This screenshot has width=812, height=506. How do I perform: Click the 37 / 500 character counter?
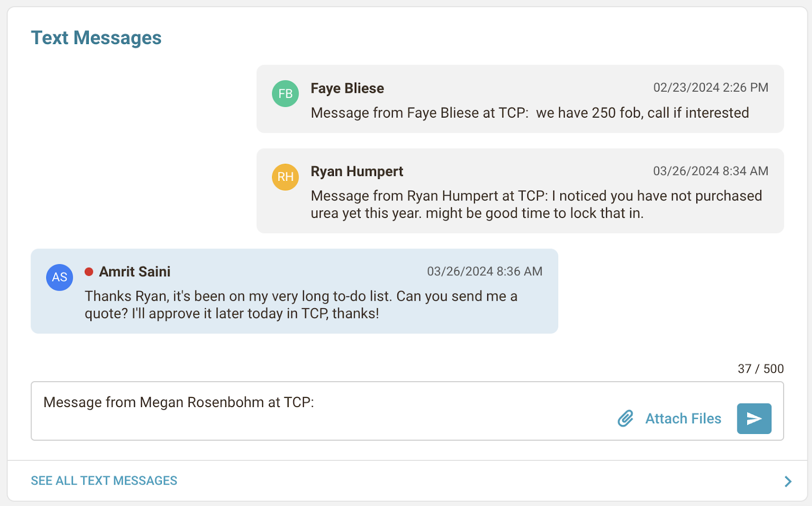click(x=760, y=369)
